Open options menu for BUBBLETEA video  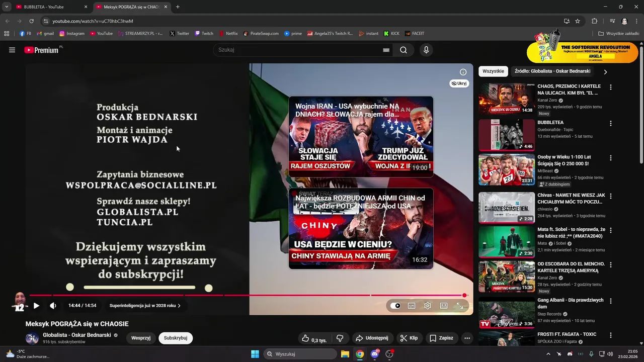pyautogui.click(x=611, y=123)
